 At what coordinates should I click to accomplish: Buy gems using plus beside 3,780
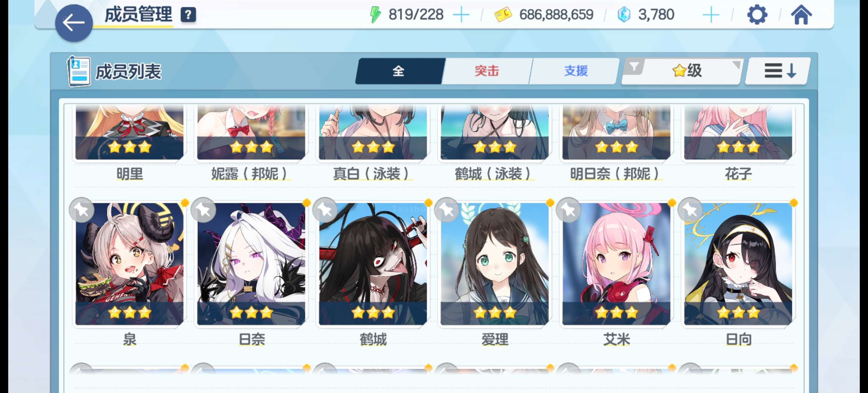pyautogui.click(x=711, y=15)
